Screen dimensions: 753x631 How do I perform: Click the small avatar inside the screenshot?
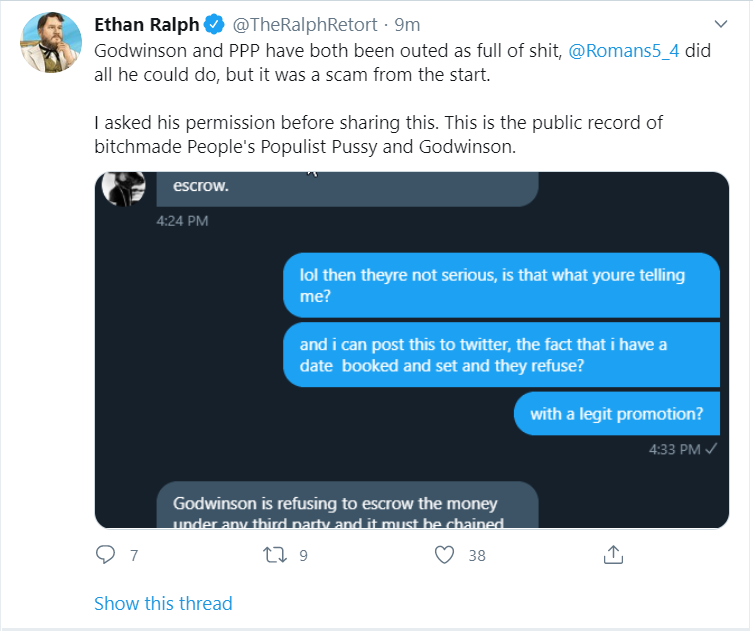[123, 188]
